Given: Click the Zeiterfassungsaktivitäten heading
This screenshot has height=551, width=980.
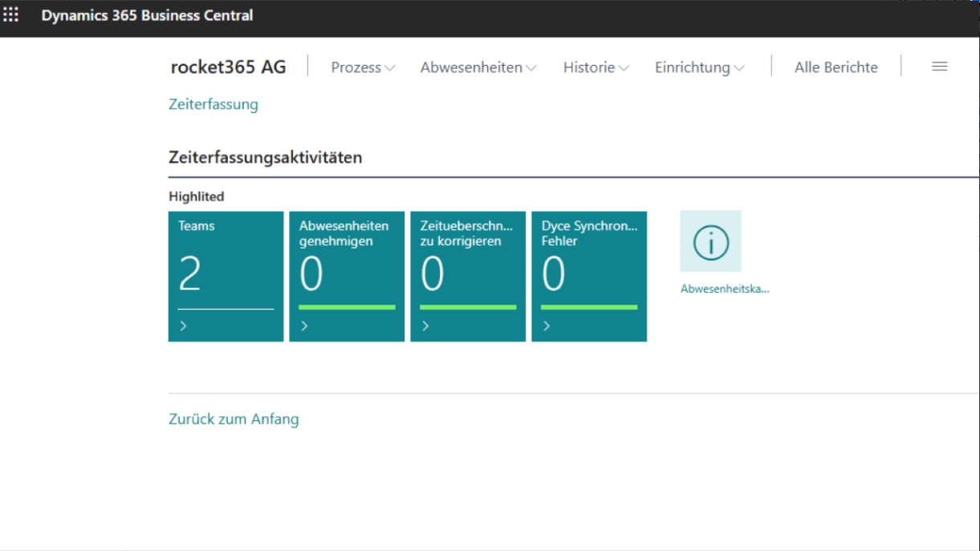Looking at the screenshot, I should click(265, 157).
